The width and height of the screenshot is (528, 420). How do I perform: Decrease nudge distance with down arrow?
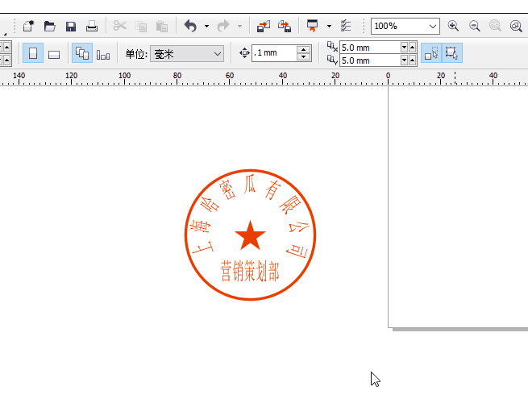(304, 57)
